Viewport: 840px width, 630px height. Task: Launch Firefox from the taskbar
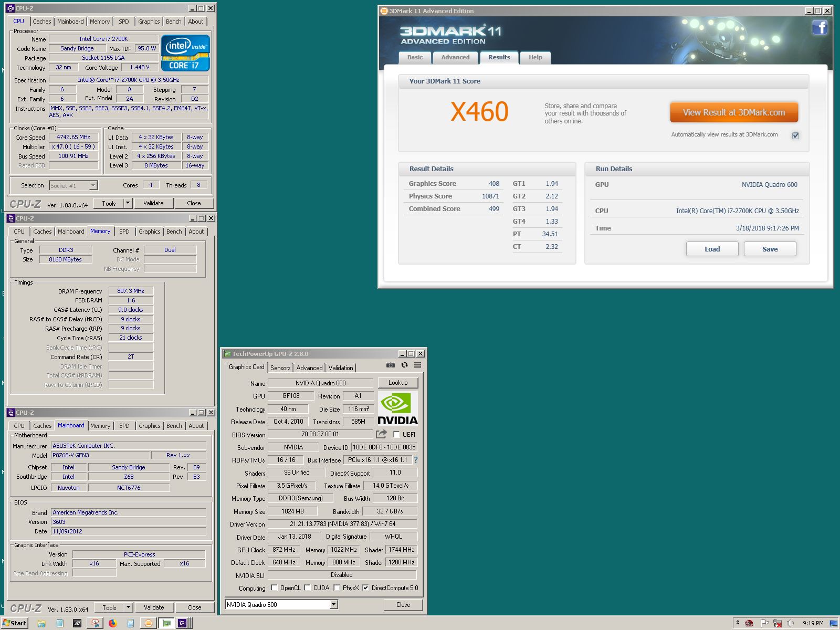click(x=113, y=623)
